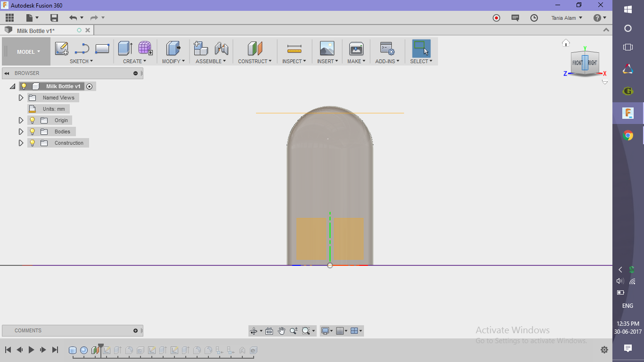Toggle visibility bulb of Construction folder
Screen dimensions: 644x362
click(33, 143)
